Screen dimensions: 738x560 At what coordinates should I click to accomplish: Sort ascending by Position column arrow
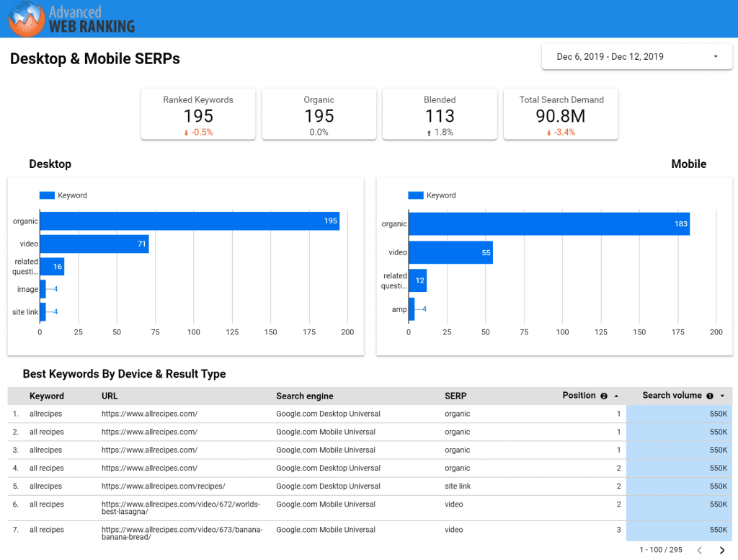616,396
